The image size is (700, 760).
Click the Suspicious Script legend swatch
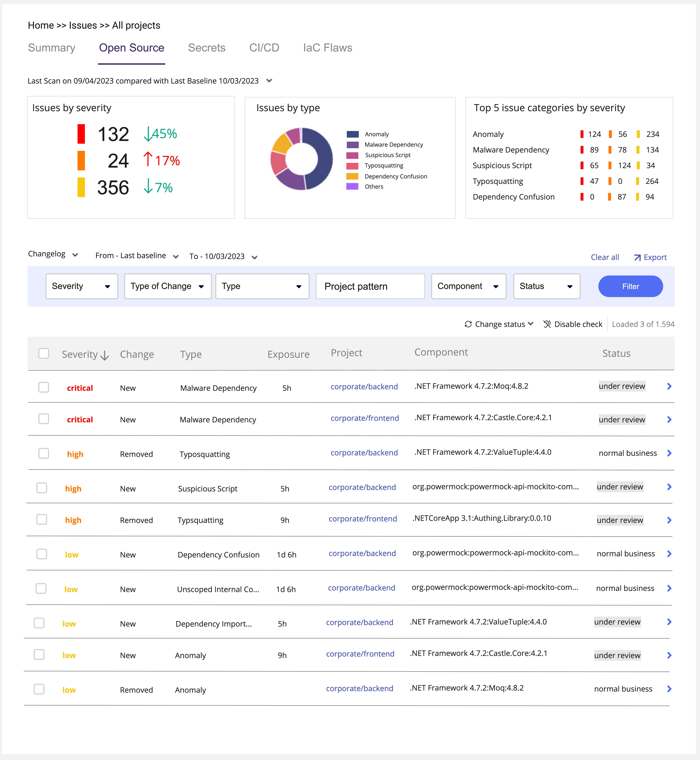tap(352, 155)
